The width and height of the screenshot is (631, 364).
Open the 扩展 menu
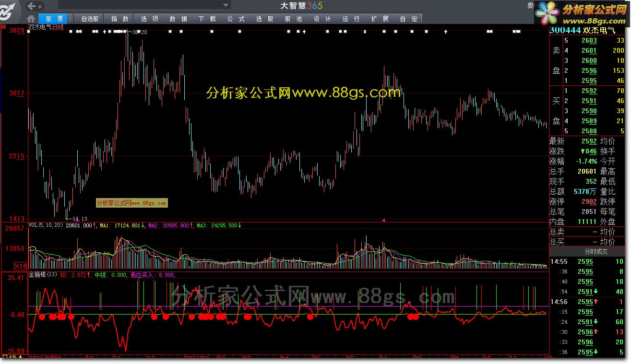380,19
